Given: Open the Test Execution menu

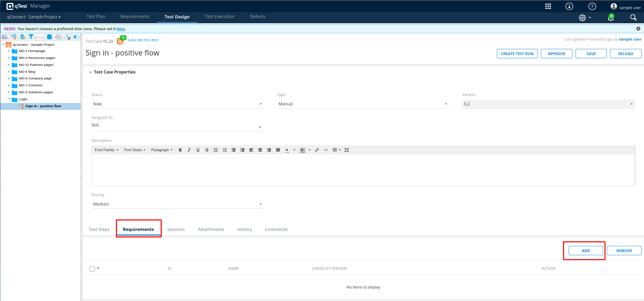Looking at the screenshot, I should pyautogui.click(x=219, y=17).
